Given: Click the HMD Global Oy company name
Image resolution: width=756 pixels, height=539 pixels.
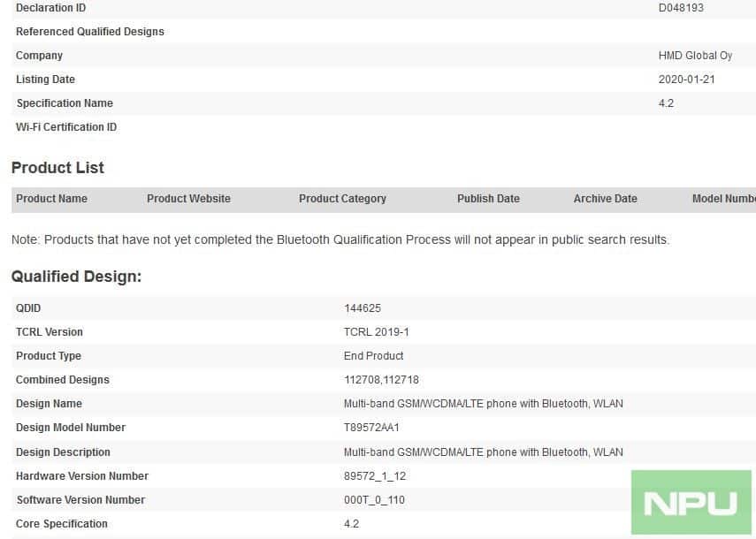Looking at the screenshot, I should pyautogui.click(x=695, y=56).
